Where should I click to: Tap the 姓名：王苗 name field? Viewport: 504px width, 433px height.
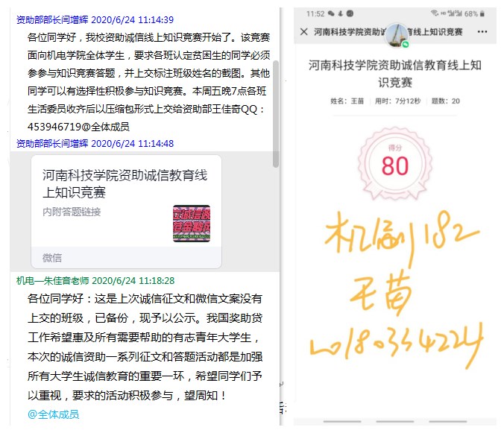pos(347,101)
